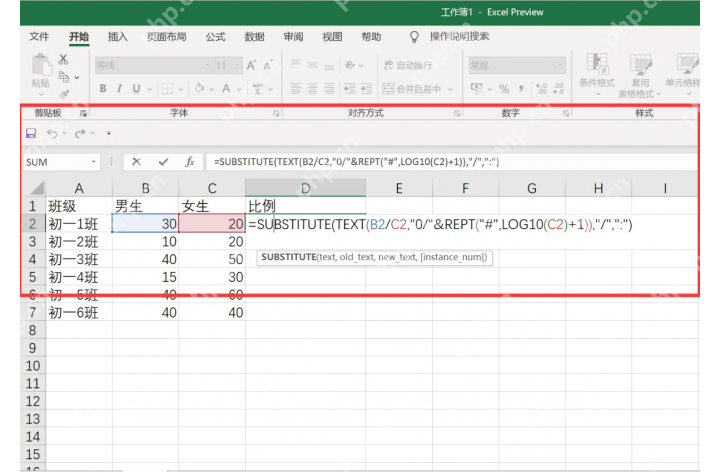720x472 pixels.
Task: Click the Redo arrow
Action: 80,133
